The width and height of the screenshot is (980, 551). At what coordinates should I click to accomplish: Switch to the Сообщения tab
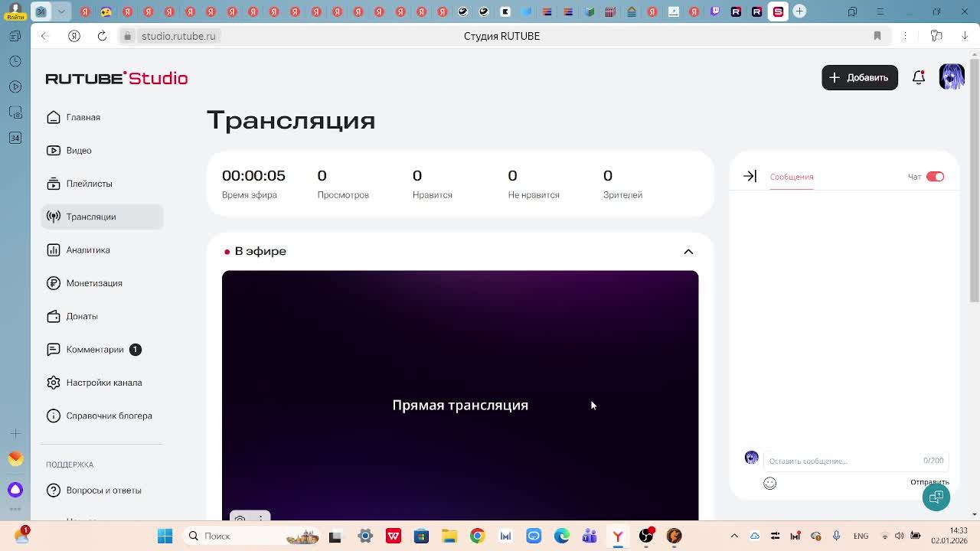(x=792, y=177)
